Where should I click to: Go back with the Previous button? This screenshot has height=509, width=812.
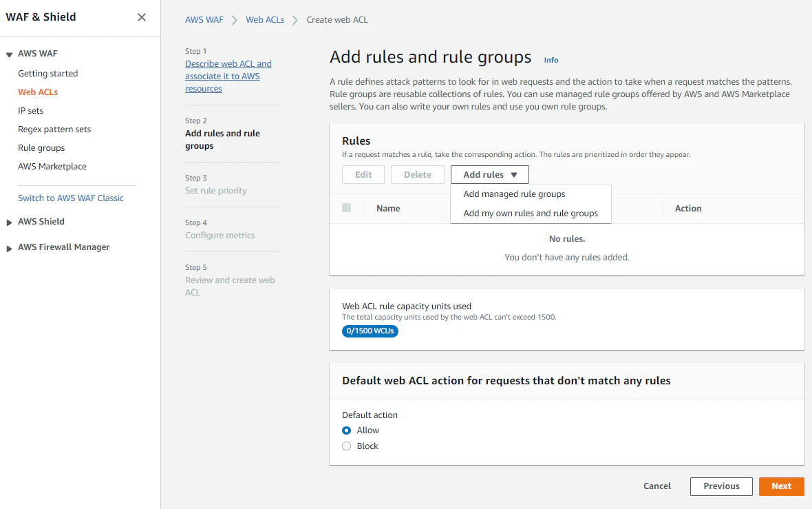click(721, 486)
